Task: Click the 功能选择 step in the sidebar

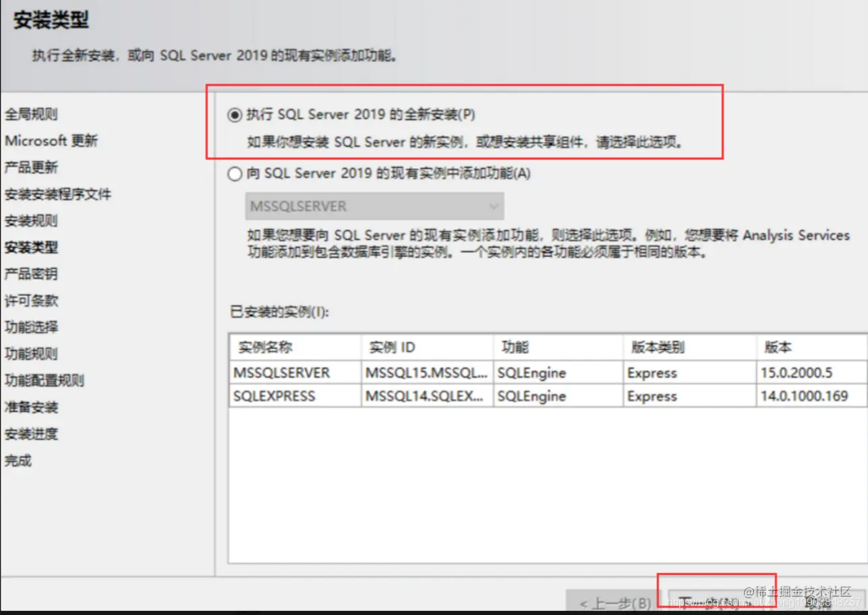Action: (31, 327)
